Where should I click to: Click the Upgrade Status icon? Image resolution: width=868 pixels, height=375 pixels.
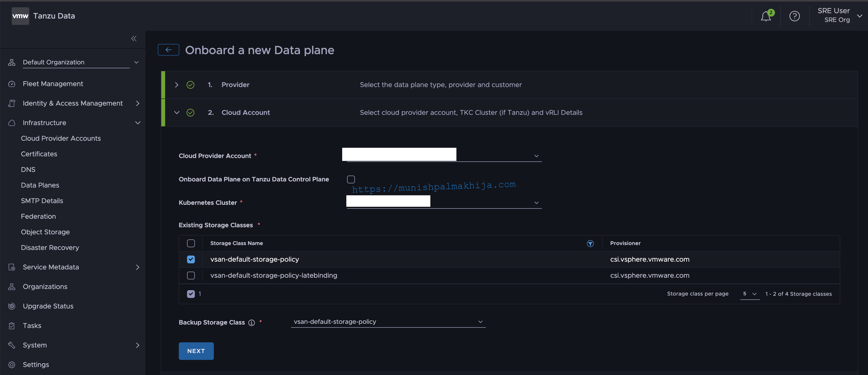coord(12,306)
